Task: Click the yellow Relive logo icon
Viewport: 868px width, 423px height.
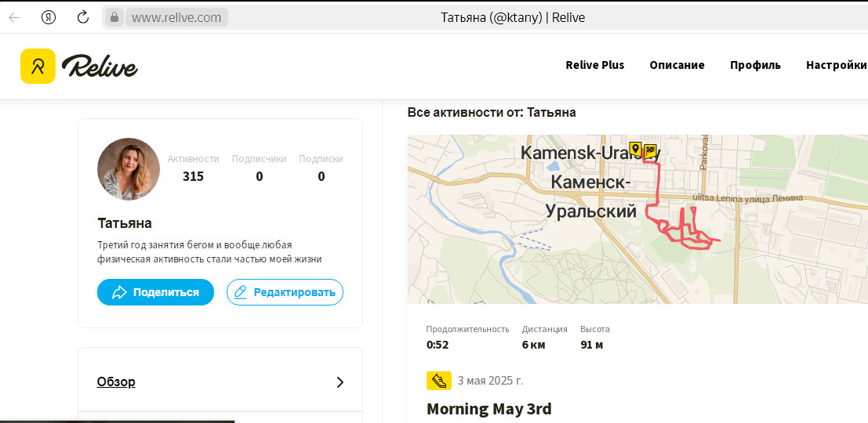Action: [x=38, y=66]
